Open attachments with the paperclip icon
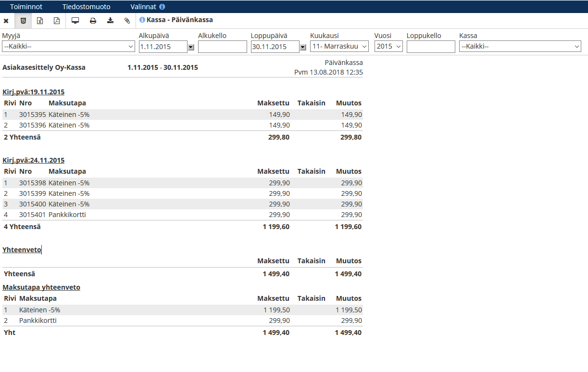Screen dimensions: 588x372 [x=127, y=21]
